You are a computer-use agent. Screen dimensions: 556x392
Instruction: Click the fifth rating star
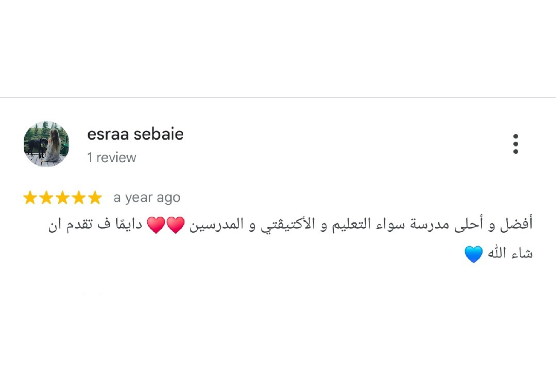click(95, 198)
